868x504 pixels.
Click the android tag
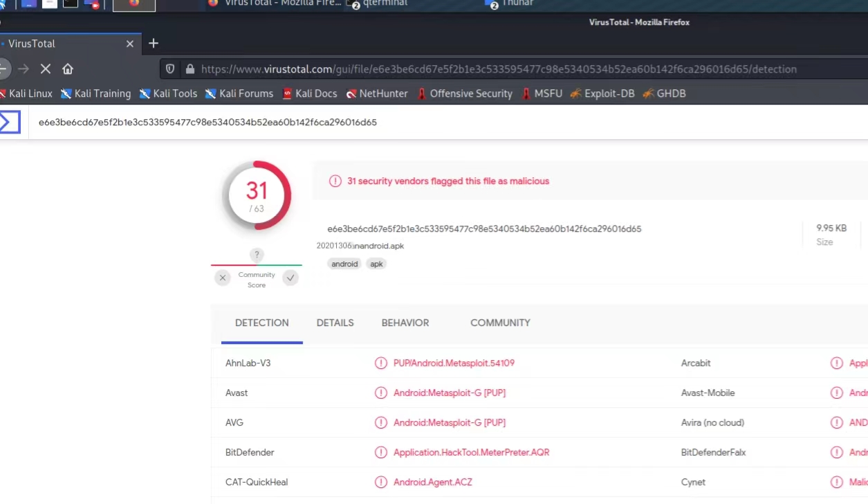pos(344,264)
